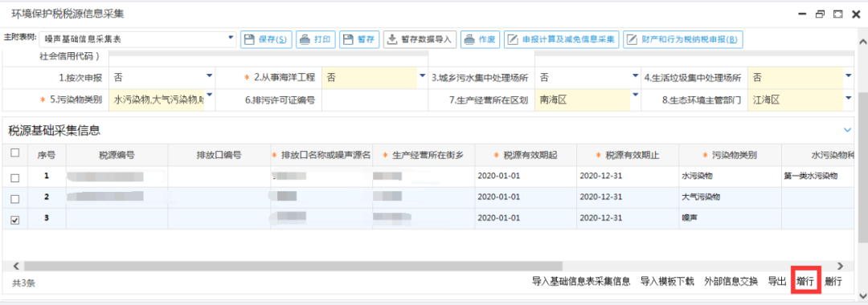The image size is (868, 305).
Task: Expand the 1.按次申报 dropdown
Action: (209, 76)
